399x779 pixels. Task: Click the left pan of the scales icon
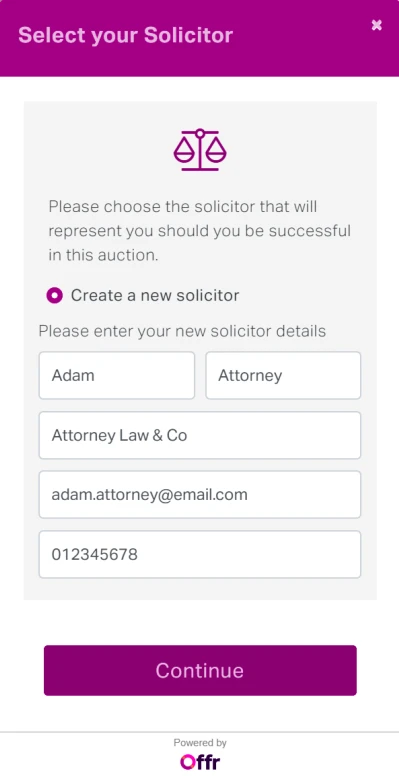184,151
